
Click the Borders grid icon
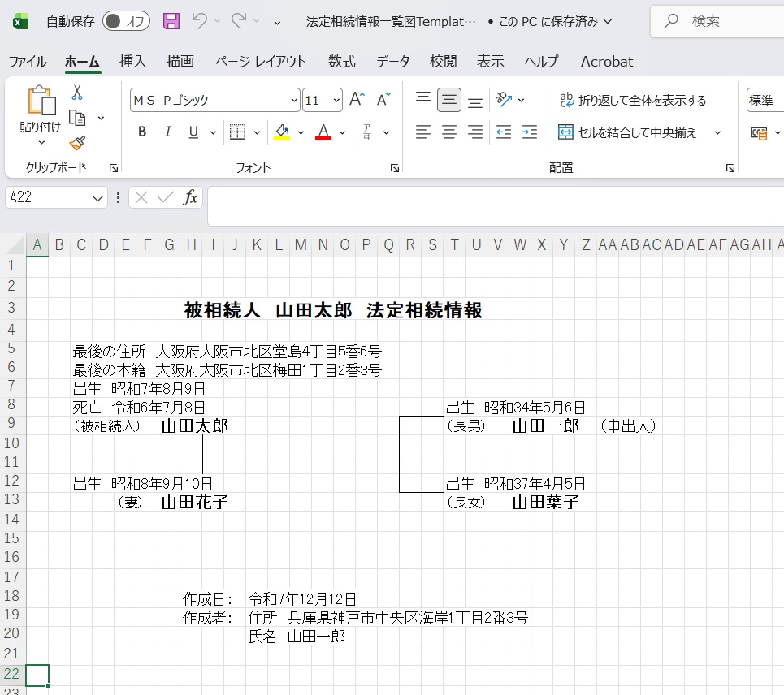[x=237, y=132]
